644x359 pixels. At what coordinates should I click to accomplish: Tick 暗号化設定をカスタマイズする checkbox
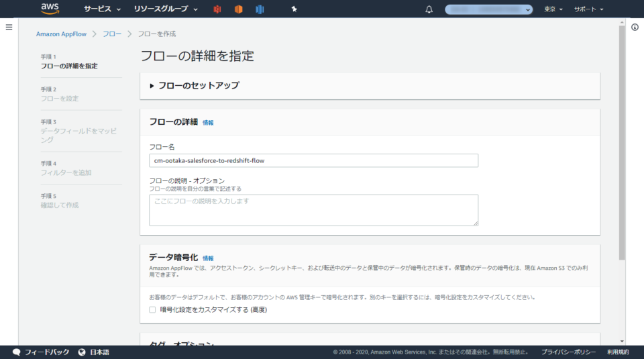[152, 310]
